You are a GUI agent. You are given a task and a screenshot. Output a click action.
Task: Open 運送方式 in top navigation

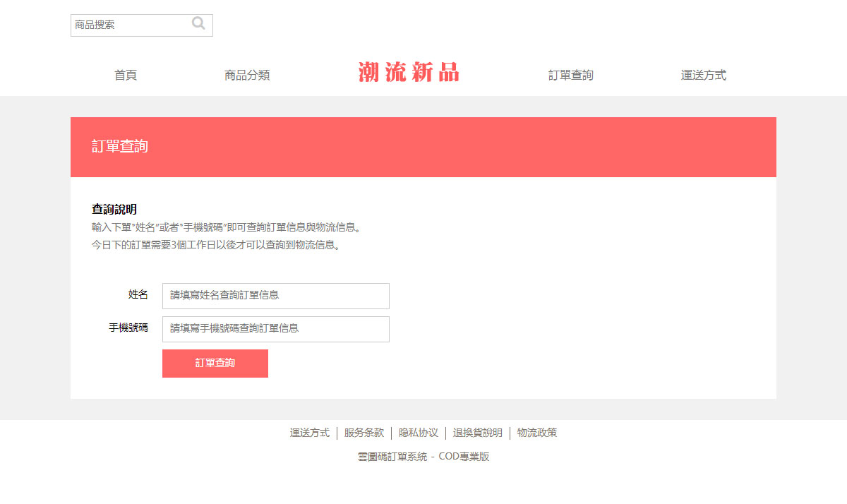pyautogui.click(x=704, y=75)
